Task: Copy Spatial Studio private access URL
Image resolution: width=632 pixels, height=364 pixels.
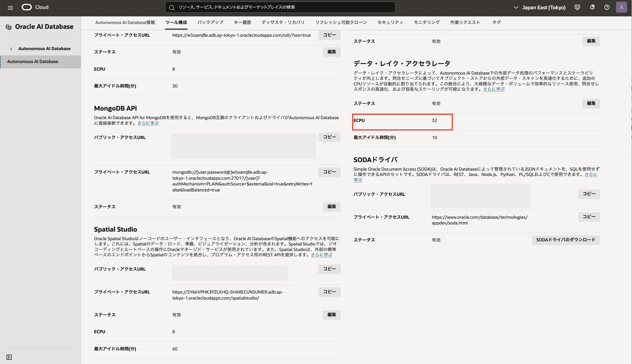Action: coord(329,292)
